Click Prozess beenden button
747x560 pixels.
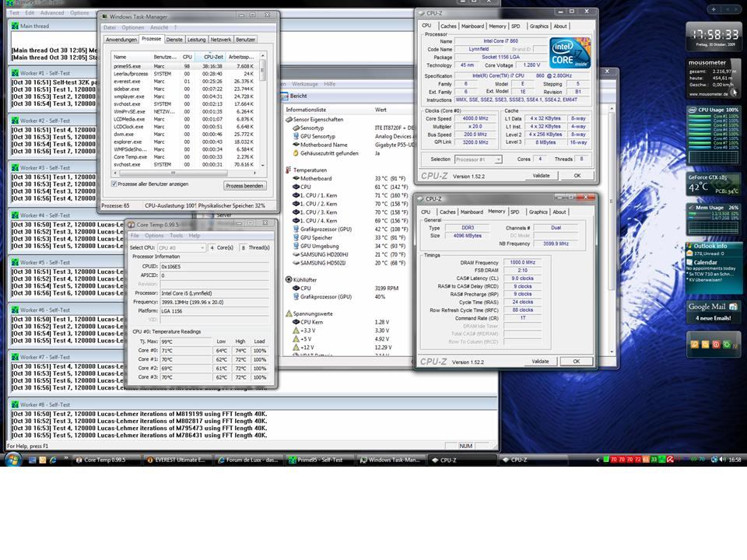click(244, 186)
